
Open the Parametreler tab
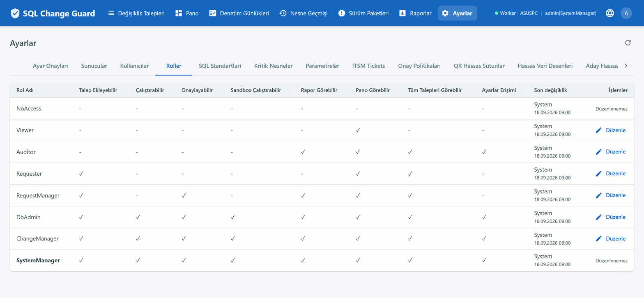322,66
